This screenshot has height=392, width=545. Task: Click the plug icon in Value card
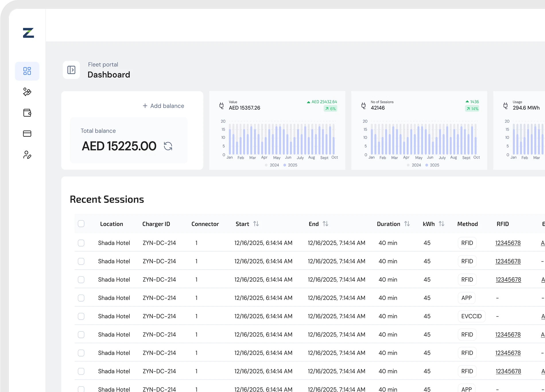point(222,106)
